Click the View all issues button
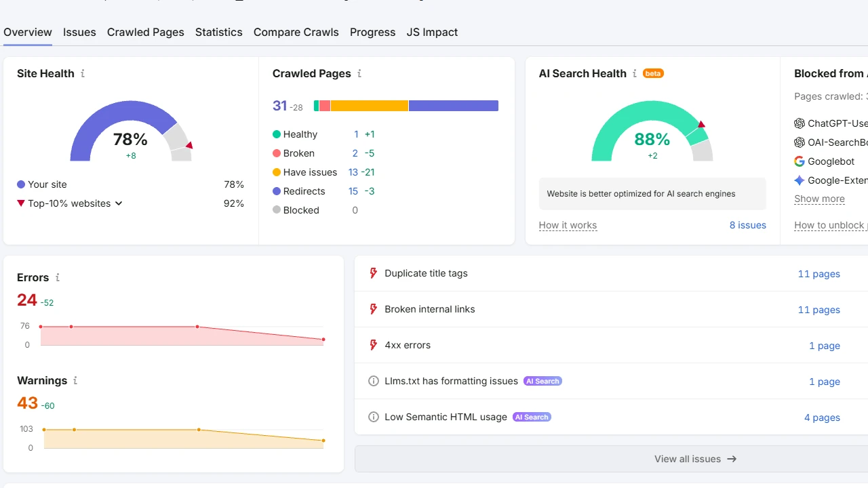The image size is (868, 488). tap(611, 459)
